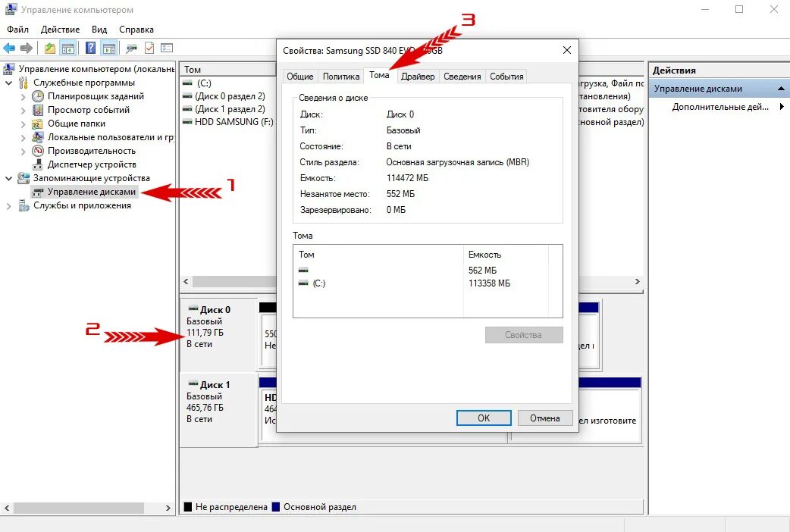
Task: Select Служебные программы tree node
Action: [x=84, y=83]
